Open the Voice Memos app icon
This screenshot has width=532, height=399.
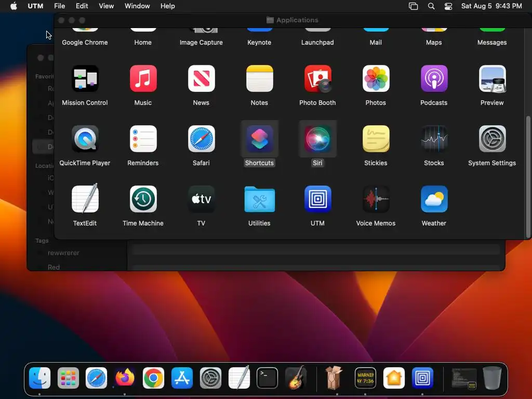[376, 199]
